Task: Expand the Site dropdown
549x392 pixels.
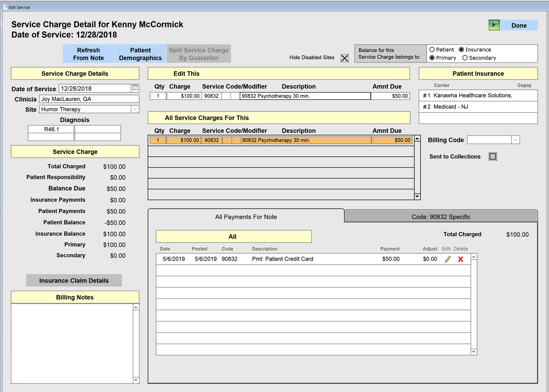Action: click(x=135, y=109)
